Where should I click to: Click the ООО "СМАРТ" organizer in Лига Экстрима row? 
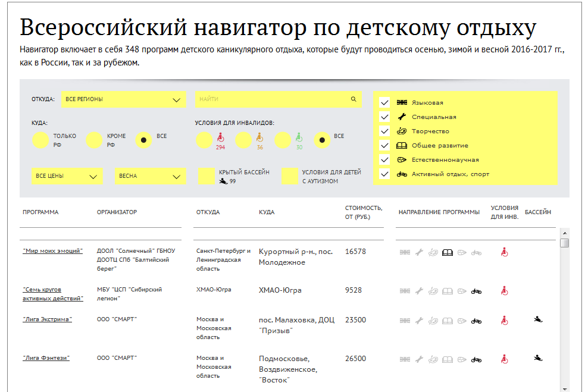(117, 319)
